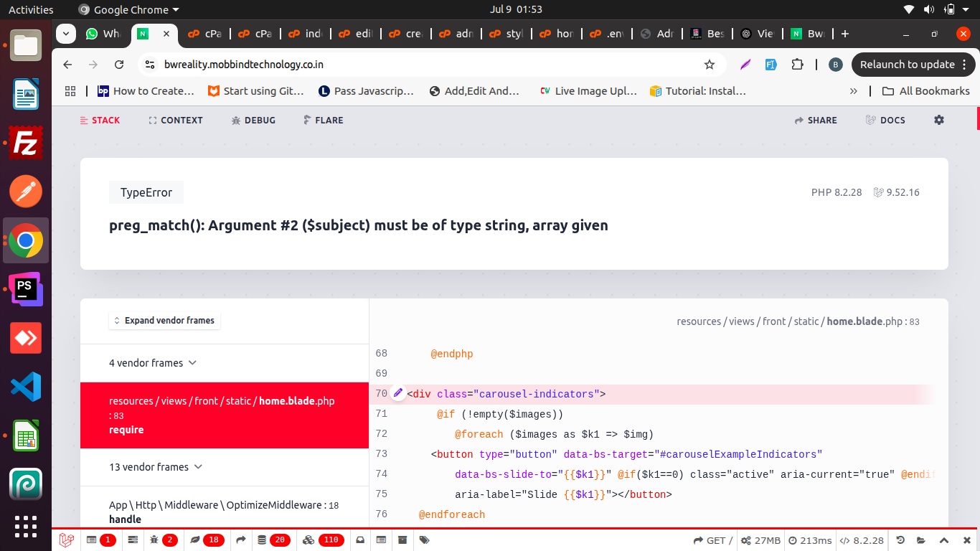Image resolution: width=980 pixels, height=551 pixels.
Task: Open a new Chrome tab
Action: point(845,34)
